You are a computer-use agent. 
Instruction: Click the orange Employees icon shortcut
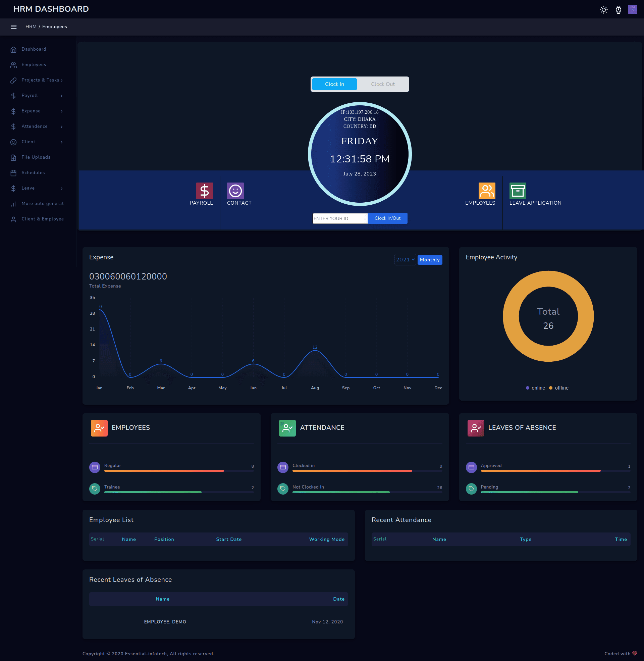pos(486,191)
